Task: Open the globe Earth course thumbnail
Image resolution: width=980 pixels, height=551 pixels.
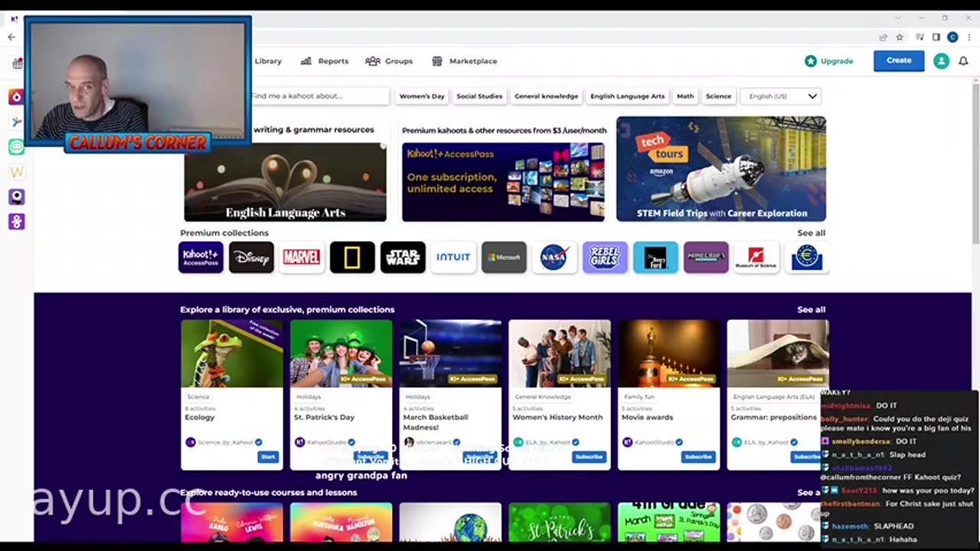Action: click(x=450, y=522)
